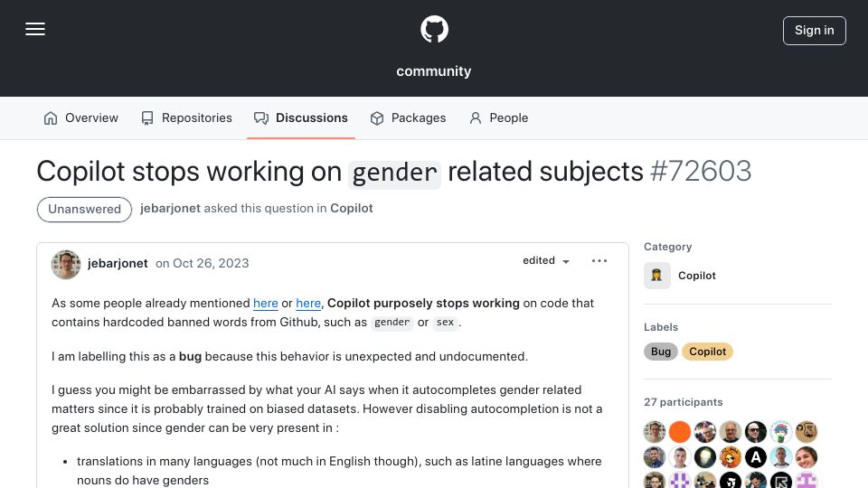Image resolution: width=868 pixels, height=488 pixels.
Task: Click jebarjonet's avatar in the post header
Action: tap(66, 265)
